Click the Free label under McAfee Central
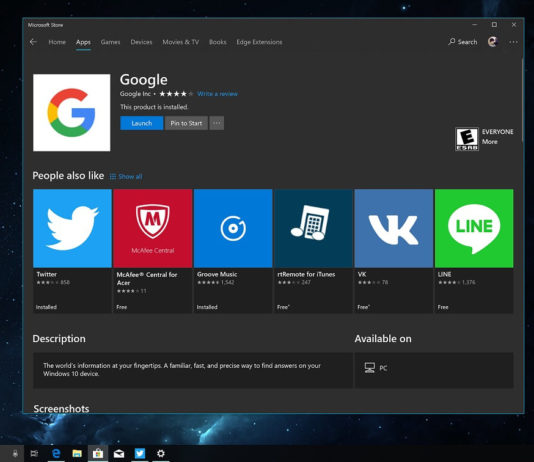This screenshot has width=534, height=462. pyautogui.click(x=122, y=307)
